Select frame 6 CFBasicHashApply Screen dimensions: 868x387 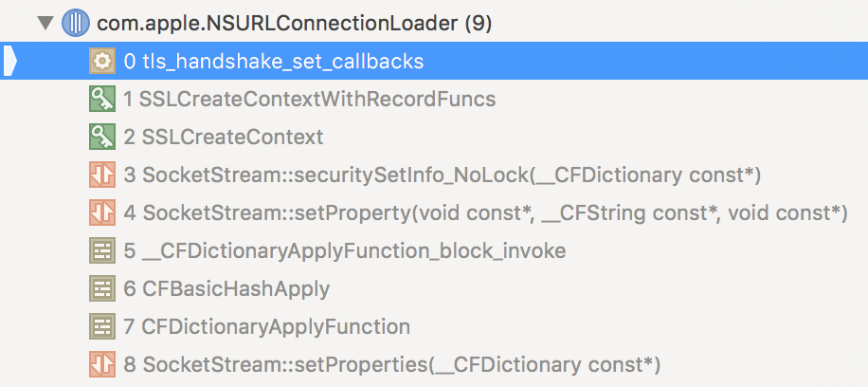[226, 289]
